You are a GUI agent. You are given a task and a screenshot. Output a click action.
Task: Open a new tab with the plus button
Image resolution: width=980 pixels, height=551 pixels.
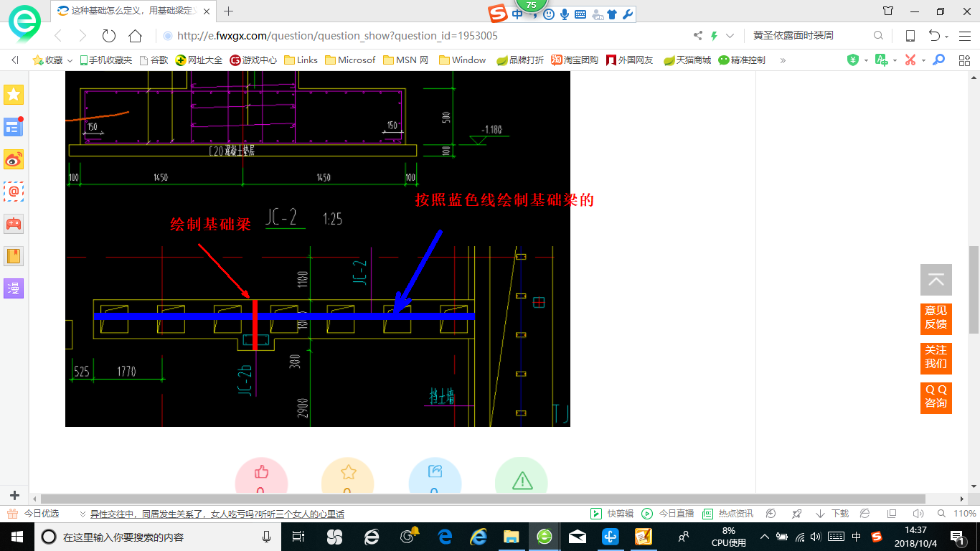tap(229, 11)
